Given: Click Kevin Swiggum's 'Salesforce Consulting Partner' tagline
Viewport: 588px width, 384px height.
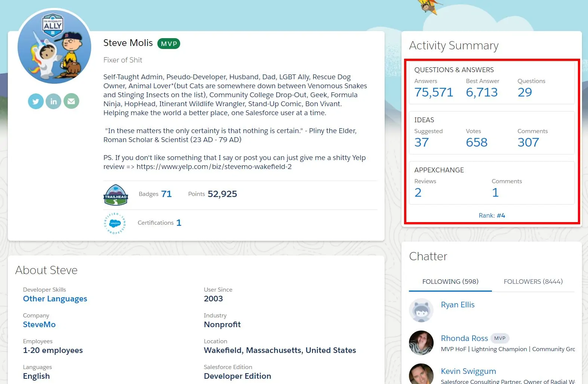Looking at the screenshot, I should click(508, 381).
